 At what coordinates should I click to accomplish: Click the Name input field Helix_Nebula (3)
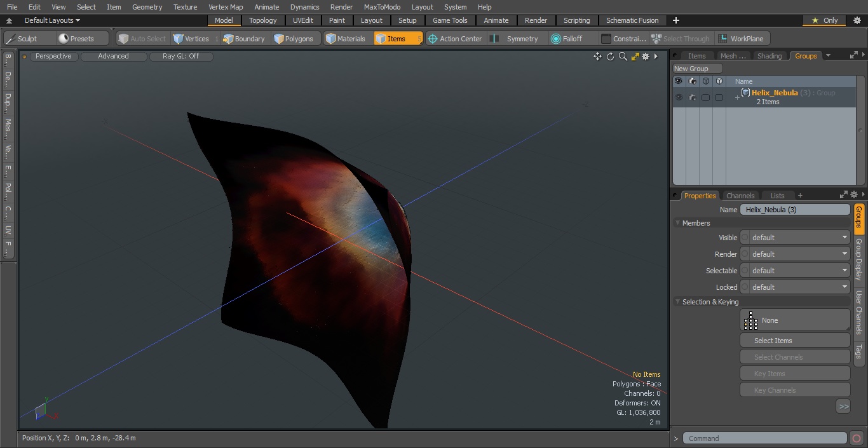tap(795, 210)
